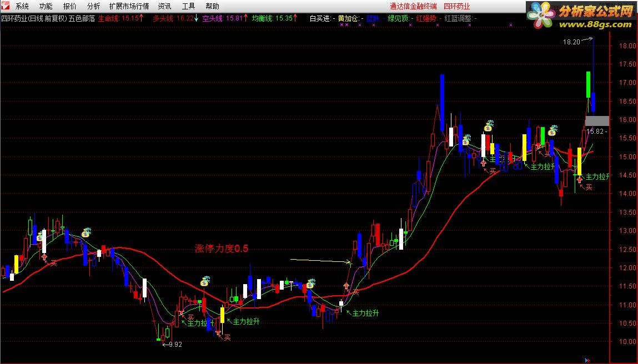Click the 主力拉升 label below the yellow arrow's tip

(x=365, y=313)
